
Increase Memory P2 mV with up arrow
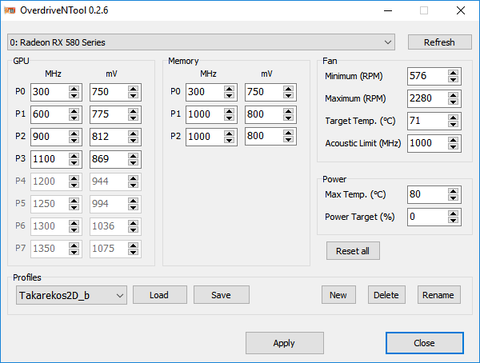(x=288, y=133)
